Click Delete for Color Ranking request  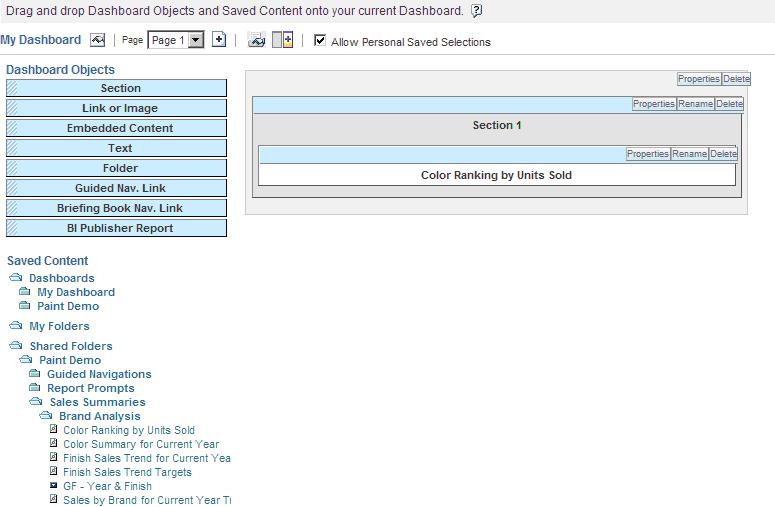(x=723, y=154)
